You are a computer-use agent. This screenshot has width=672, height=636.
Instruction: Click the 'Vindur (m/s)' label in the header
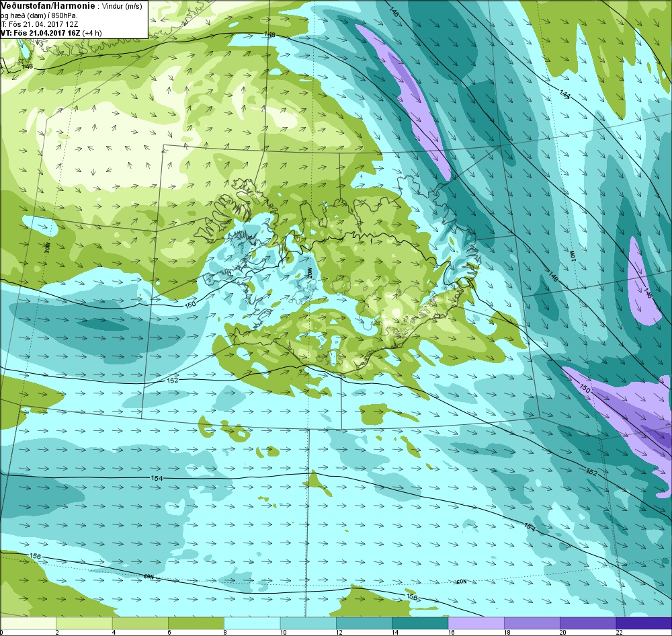tap(122, 7)
